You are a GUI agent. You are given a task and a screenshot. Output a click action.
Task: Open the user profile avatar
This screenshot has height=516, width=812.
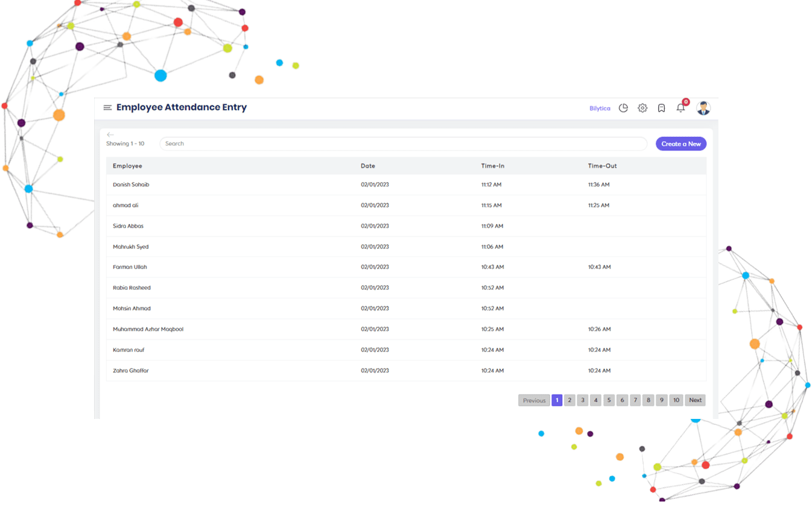tap(703, 108)
